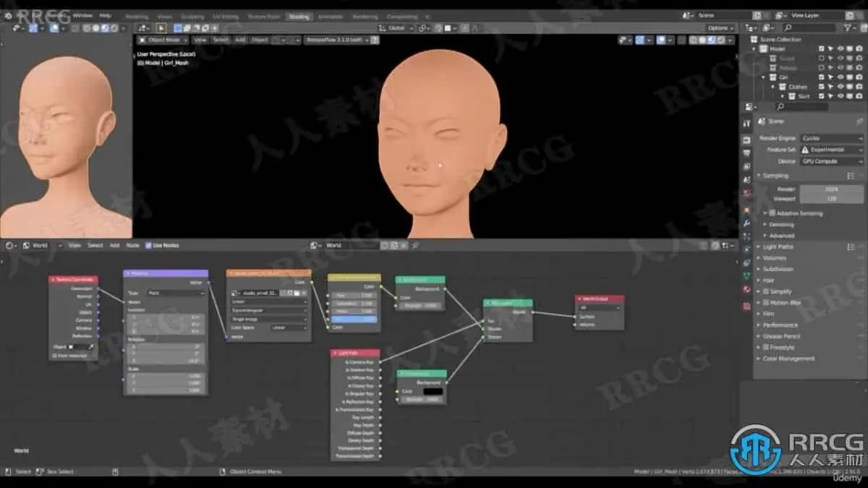Open the Select menu in 3D viewport header
868x488 pixels.
point(221,40)
